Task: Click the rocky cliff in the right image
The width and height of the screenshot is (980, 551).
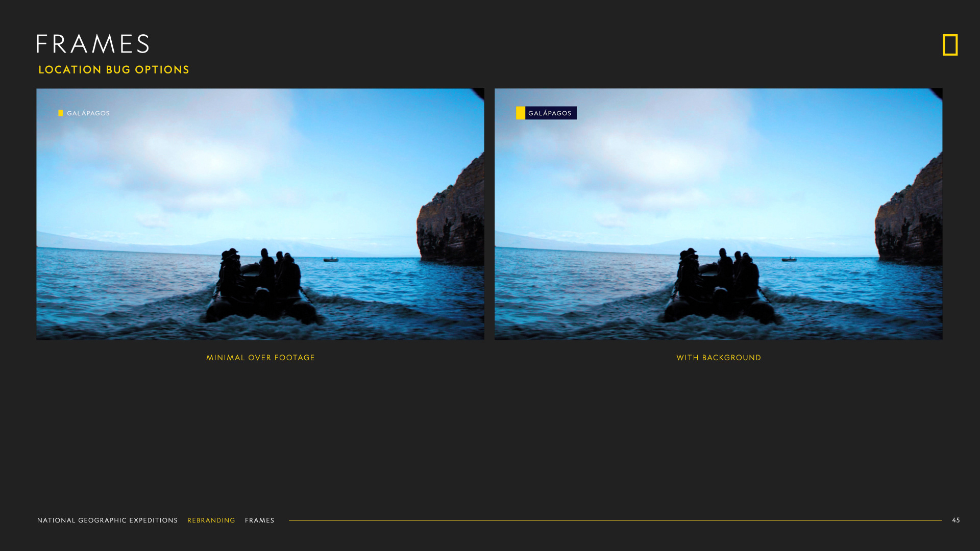Action: click(910, 219)
